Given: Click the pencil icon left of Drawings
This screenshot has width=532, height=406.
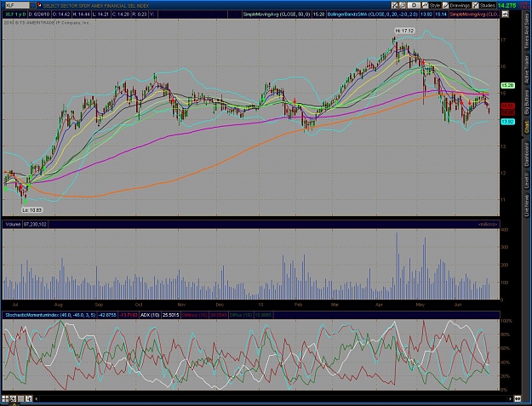Looking at the screenshot, I should coord(445,5).
